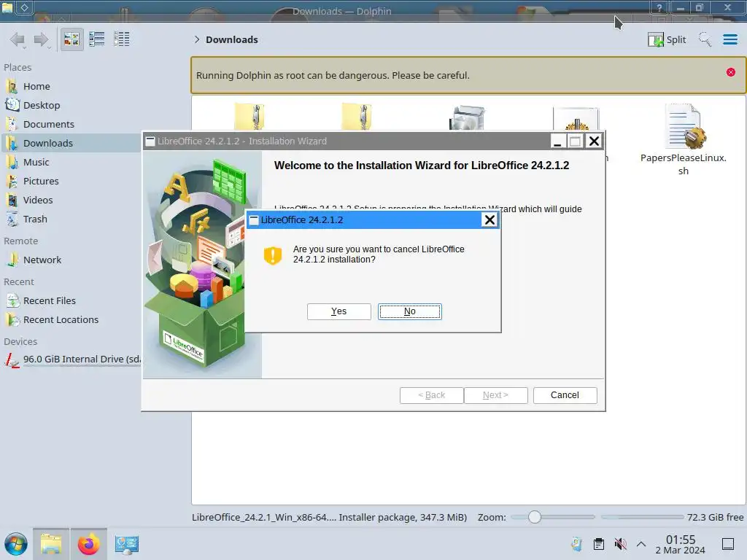Screen dimensions: 747x560
Task: Click the pin-on-all-desktops title bar icon
Action: coord(24,7)
